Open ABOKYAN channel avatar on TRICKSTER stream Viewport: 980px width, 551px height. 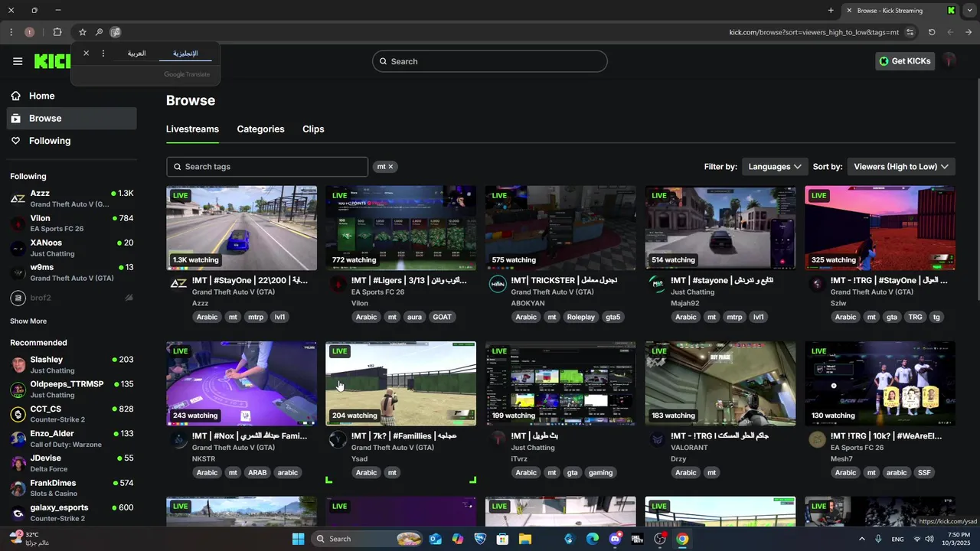click(498, 284)
